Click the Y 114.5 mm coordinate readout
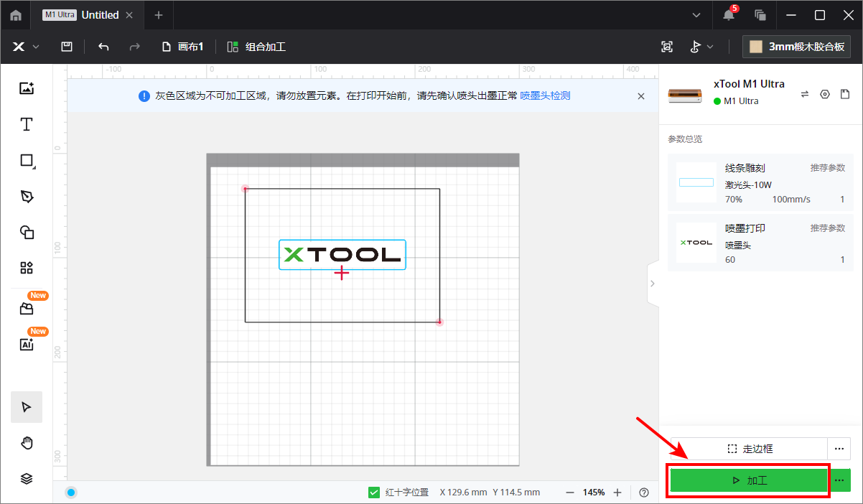863x504 pixels. [x=517, y=493]
